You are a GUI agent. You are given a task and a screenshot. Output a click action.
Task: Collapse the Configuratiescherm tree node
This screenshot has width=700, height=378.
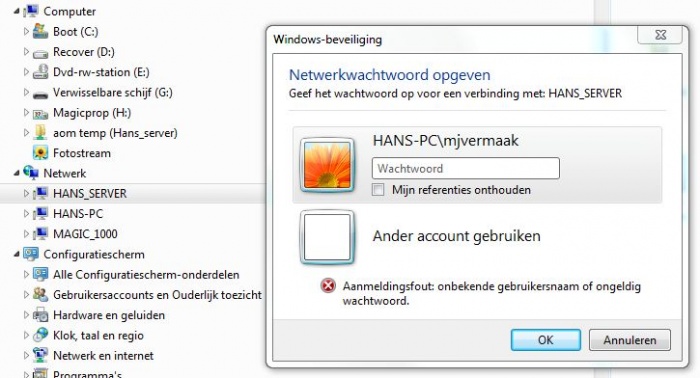17,254
